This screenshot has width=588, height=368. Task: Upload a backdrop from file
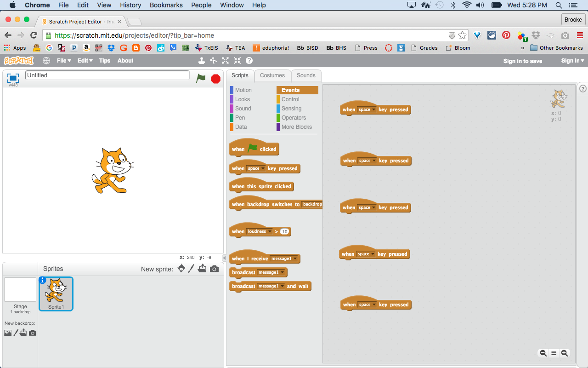23,333
